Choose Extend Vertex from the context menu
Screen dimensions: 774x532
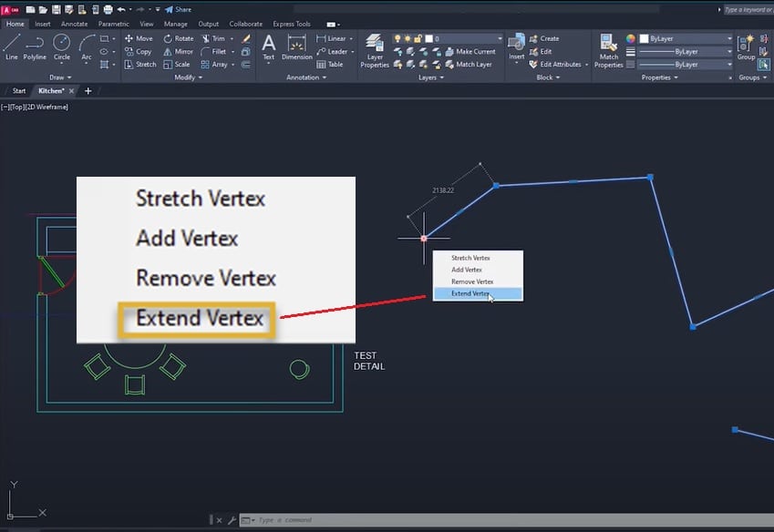[x=469, y=293]
